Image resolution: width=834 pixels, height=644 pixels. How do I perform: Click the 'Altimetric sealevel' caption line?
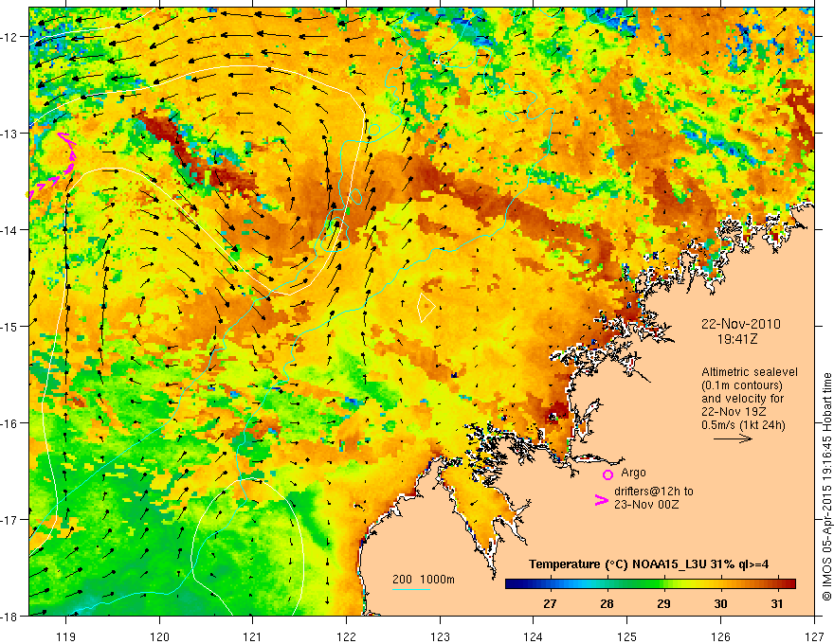(750, 372)
